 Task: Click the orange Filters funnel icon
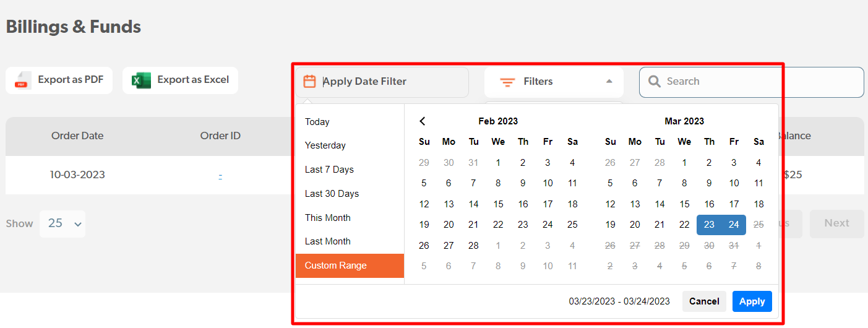click(x=507, y=82)
